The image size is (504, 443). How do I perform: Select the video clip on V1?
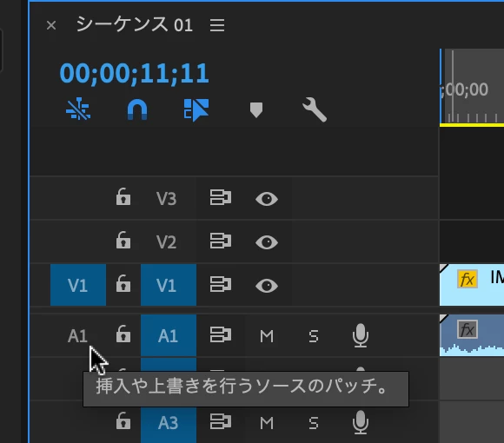pos(472,285)
